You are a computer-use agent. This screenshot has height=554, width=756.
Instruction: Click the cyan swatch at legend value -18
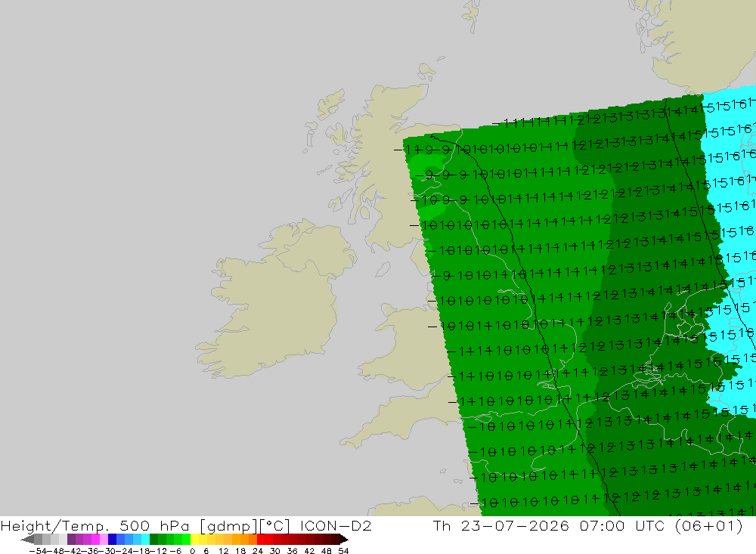tap(145, 539)
